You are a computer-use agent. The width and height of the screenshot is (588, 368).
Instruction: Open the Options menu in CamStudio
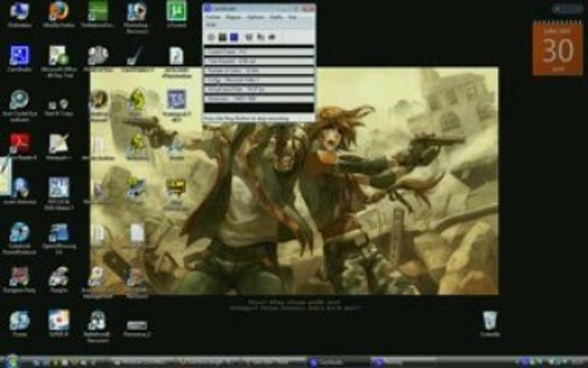coord(256,17)
